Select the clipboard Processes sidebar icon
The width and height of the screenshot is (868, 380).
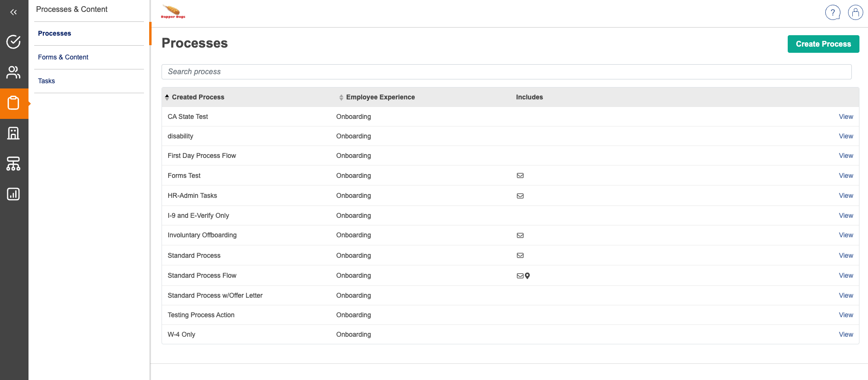(x=13, y=103)
